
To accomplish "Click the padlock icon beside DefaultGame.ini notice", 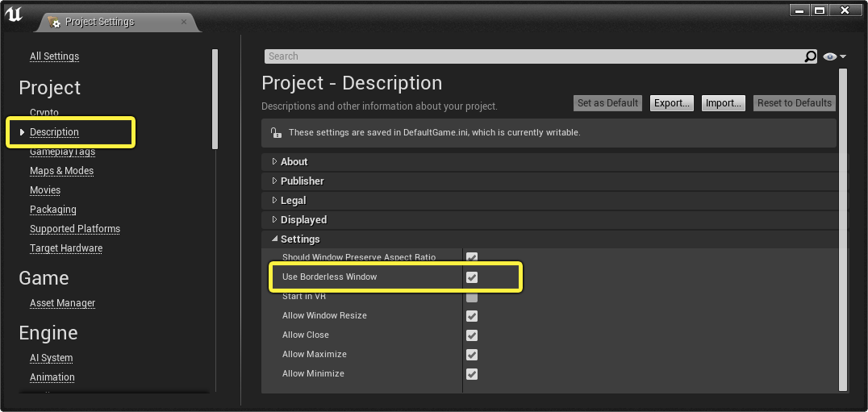I will click(x=275, y=133).
